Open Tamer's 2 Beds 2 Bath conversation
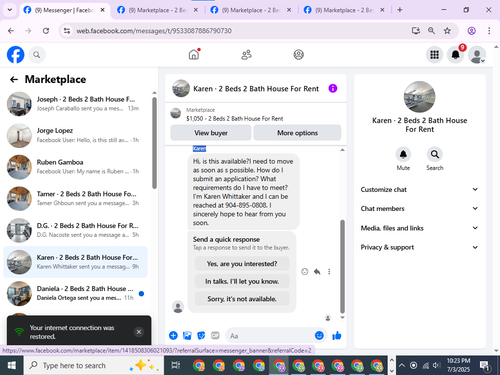The image size is (500, 375). 75,198
